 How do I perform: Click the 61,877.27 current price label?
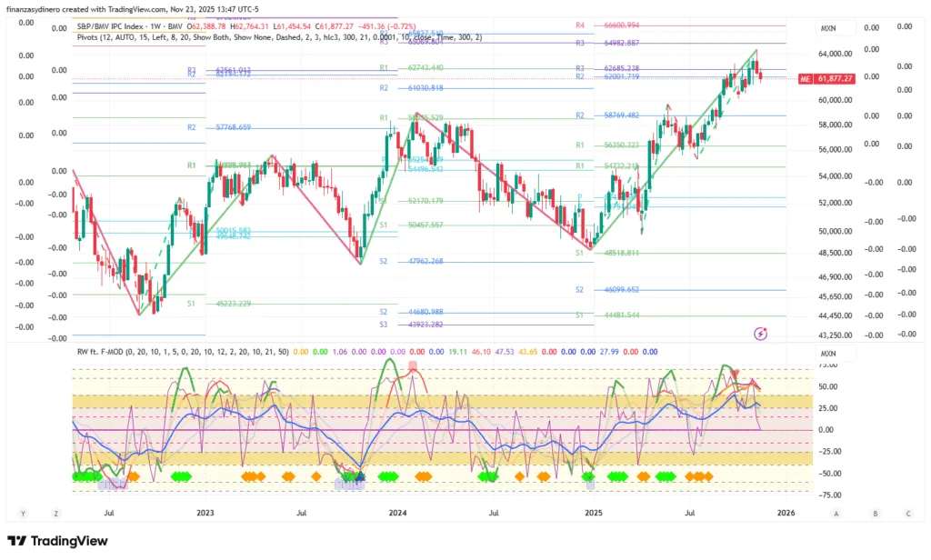(835, 79)
